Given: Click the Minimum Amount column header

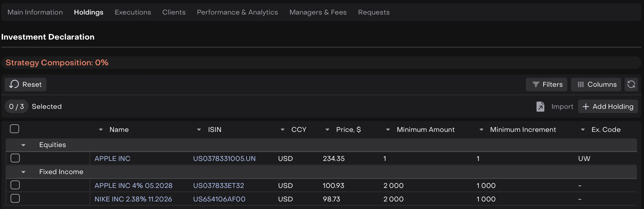Looking at the screenshot, I should click(425, 130).
